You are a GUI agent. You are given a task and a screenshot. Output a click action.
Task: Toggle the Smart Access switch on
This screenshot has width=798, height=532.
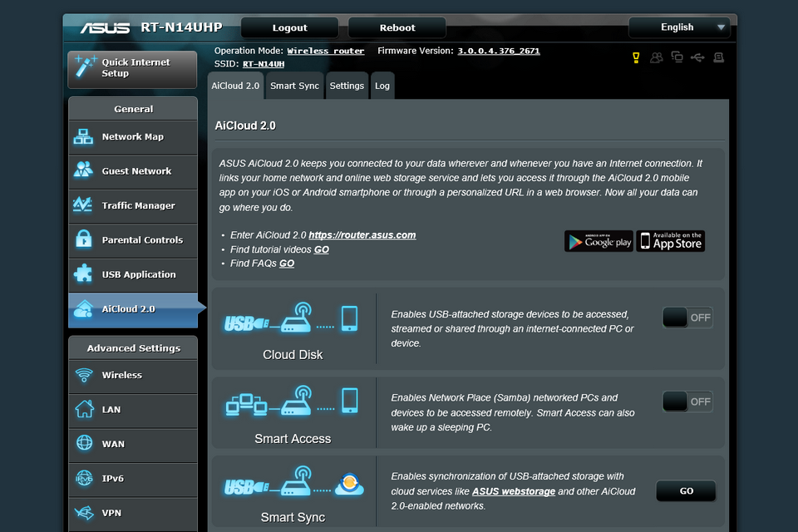coord(687,401)
